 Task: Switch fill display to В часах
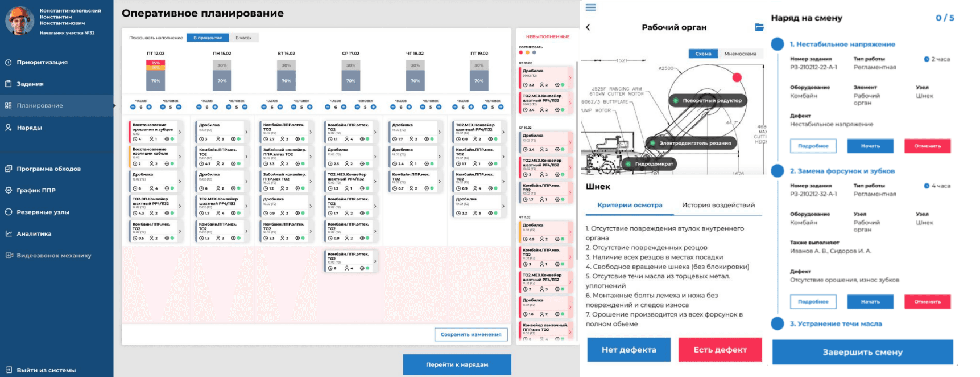[x=243, y=38]
